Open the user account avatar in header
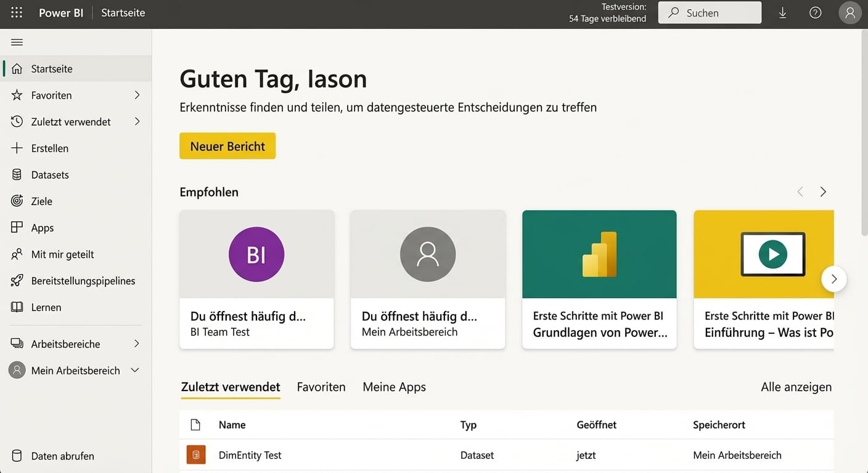This screenshot has width=868, height=473. tap(850, 13)
